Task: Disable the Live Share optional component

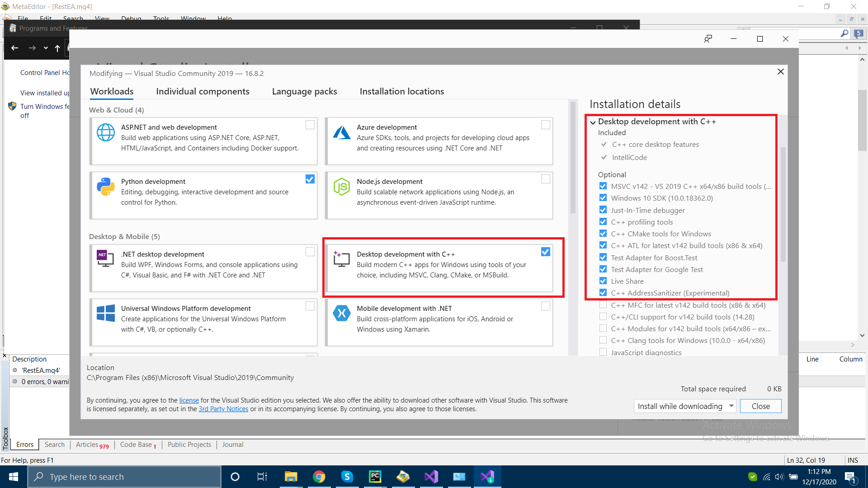Action: (603, 281)
